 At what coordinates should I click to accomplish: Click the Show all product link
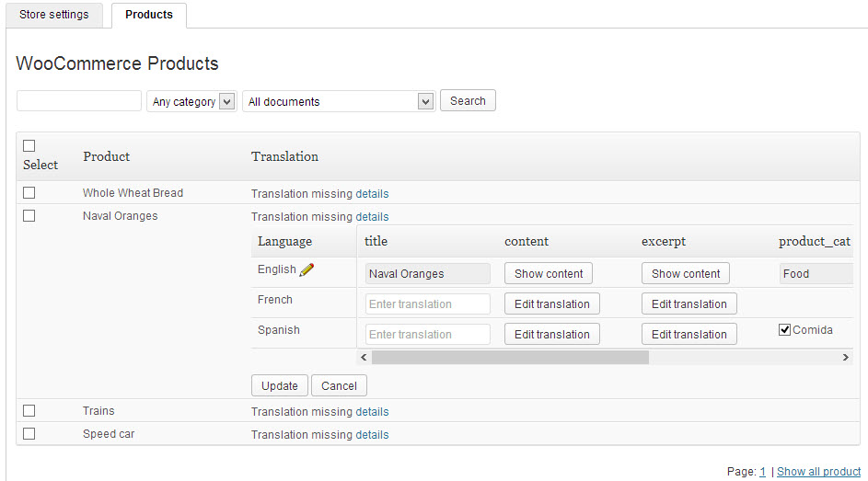coord(818,472)
